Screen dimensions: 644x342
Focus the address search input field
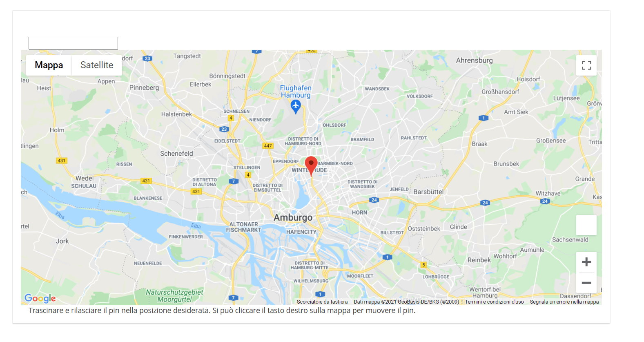(73, 43)
